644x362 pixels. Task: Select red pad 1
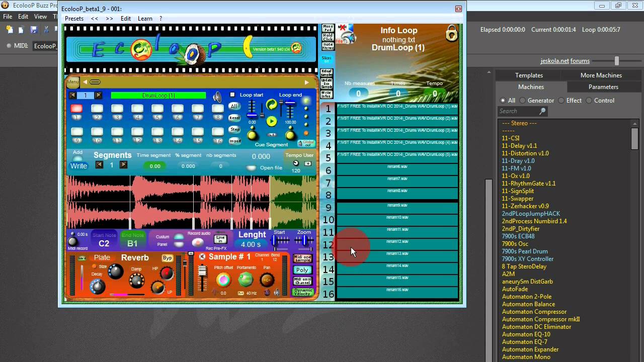point(76,109)
